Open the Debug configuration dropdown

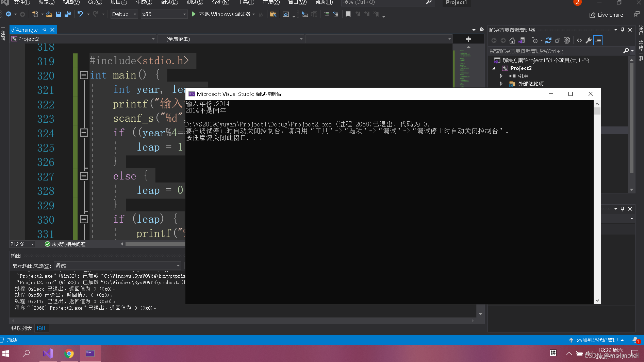pyautogui.click(x=124, y=14)
